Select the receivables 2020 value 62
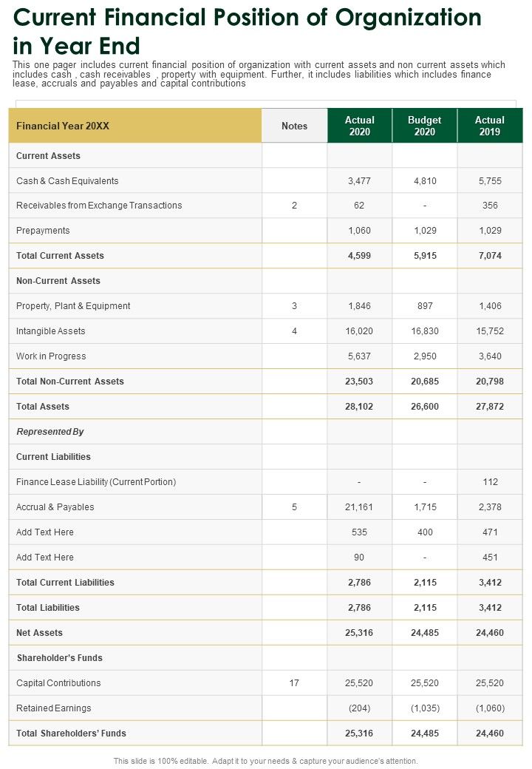532x769 pixels. coord(359,206)
